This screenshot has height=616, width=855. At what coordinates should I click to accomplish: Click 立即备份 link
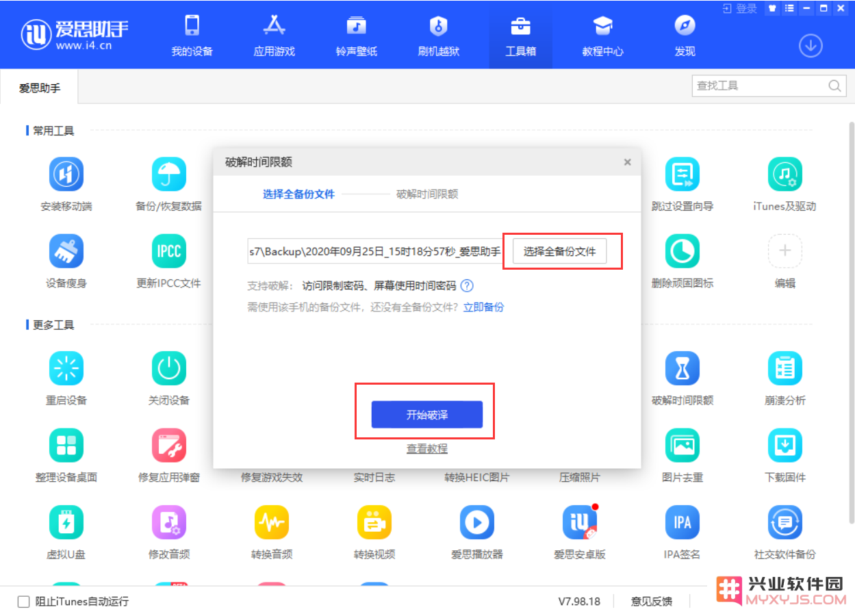pos(483,307)
